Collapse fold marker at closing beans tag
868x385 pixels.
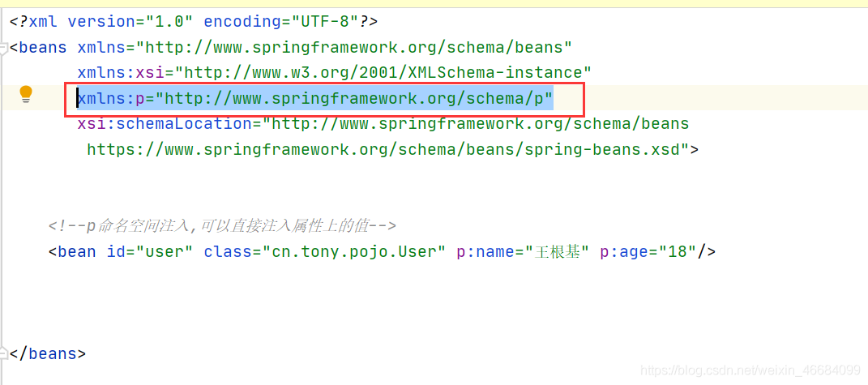[x=2, y=352]
